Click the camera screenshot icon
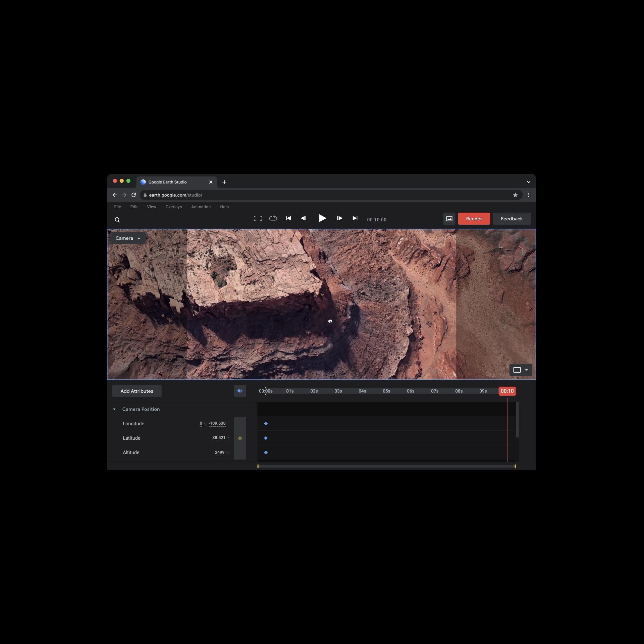Image resolution: width=644 pixels, height=644 pixels. [449, 218]
